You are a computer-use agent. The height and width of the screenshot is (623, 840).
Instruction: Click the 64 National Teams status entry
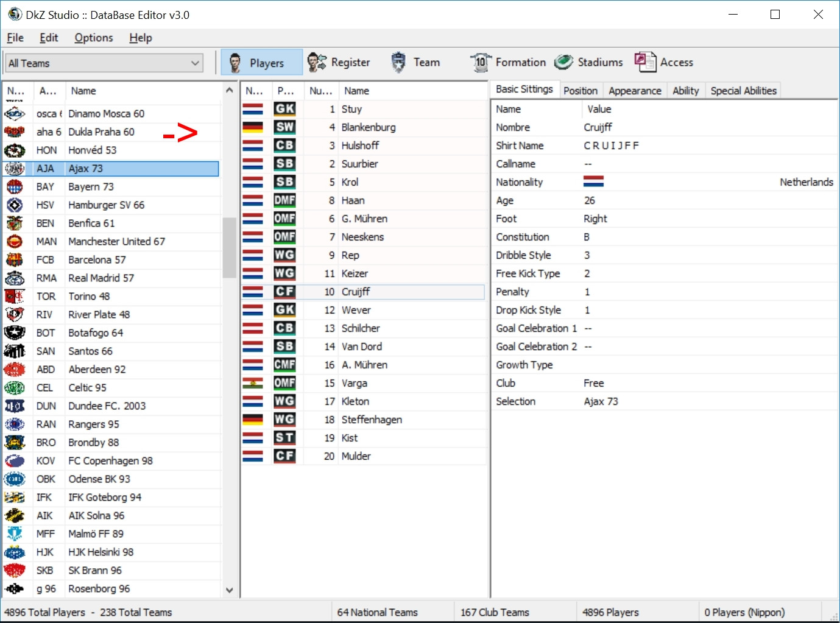[378, 613]
